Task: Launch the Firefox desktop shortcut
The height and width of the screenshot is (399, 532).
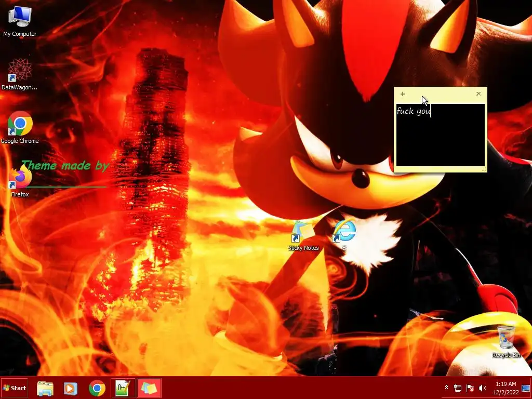Action: coord(20,181)
